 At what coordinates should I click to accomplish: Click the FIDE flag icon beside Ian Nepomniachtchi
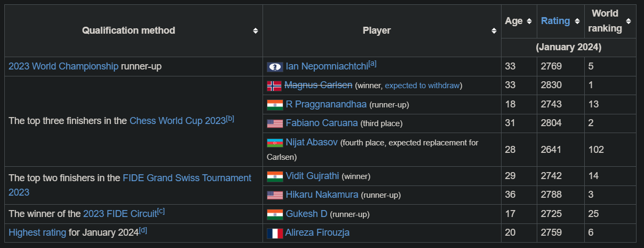(x=275, y=67)
